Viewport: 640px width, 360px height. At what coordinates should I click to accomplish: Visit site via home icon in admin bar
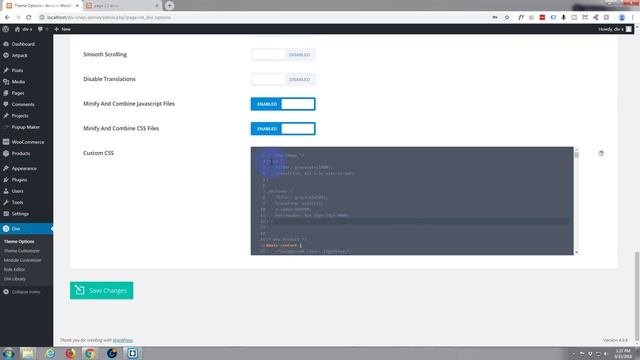tap(17, 29)
